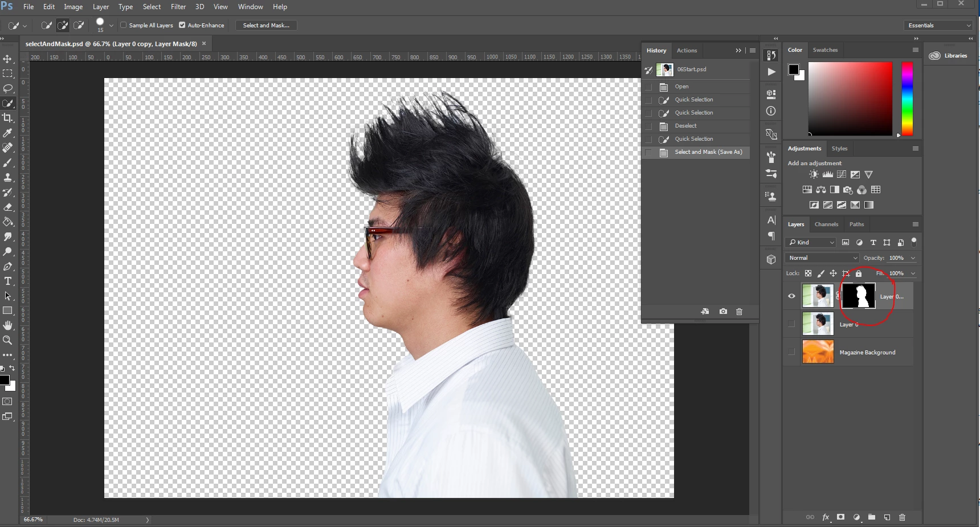The width and height of the screenshot is (980, 527).
Task: Select the Hand tool
Action: point(7,325)
